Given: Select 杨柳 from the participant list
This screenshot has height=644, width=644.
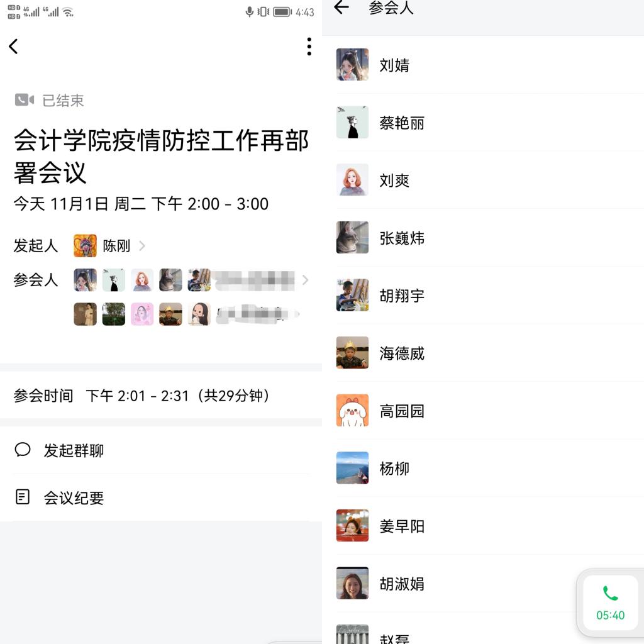Looking at the screenshot, I should click(x=490, y=468).
